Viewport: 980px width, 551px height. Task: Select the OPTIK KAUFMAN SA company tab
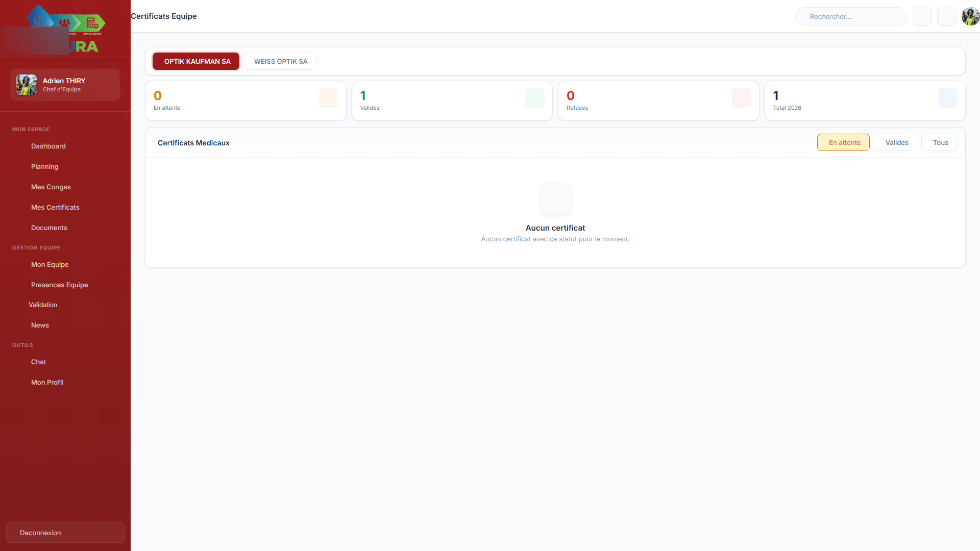[197, 61]
